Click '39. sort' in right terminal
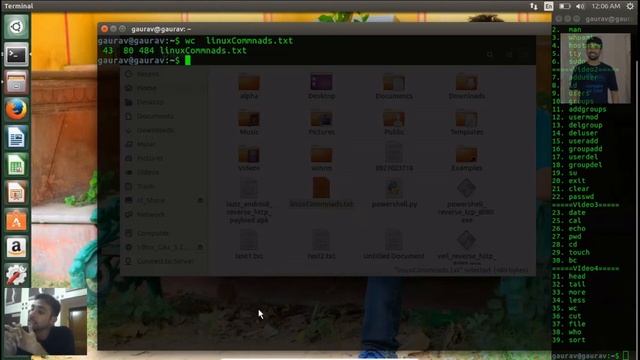This screenshot has width=640, height=360. (x=569, y=340)
